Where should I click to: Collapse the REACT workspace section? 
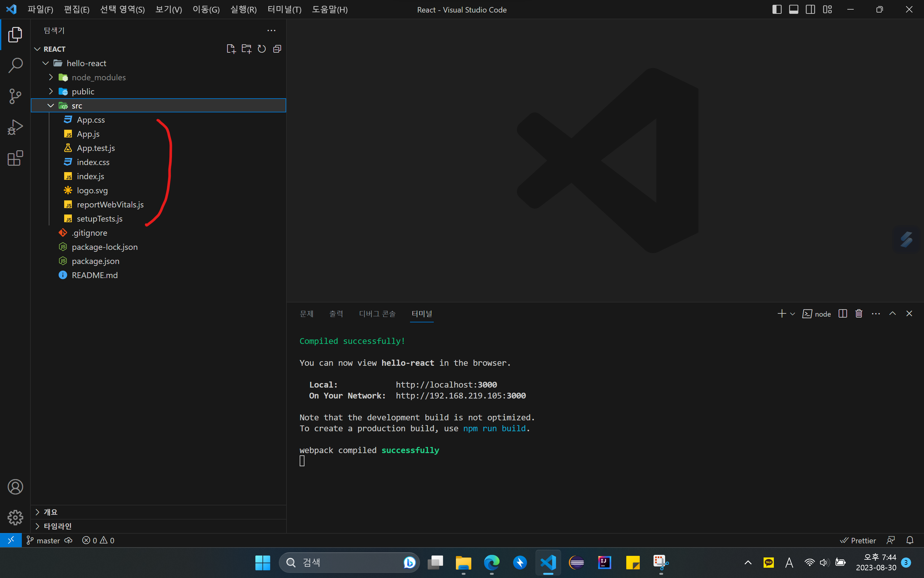point(38,49)
